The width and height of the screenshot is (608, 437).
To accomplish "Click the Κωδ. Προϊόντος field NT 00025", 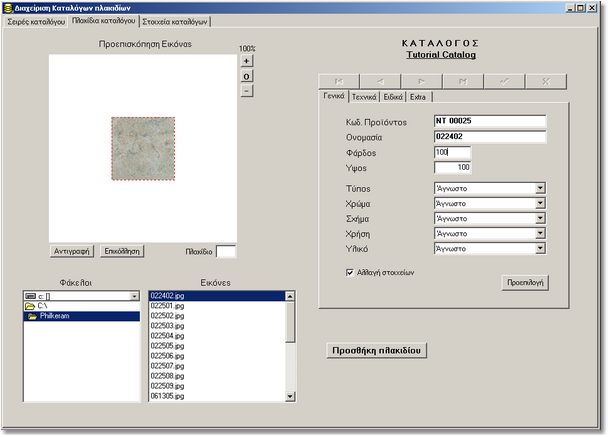I will pyautogui.click(x=490, y=121).
